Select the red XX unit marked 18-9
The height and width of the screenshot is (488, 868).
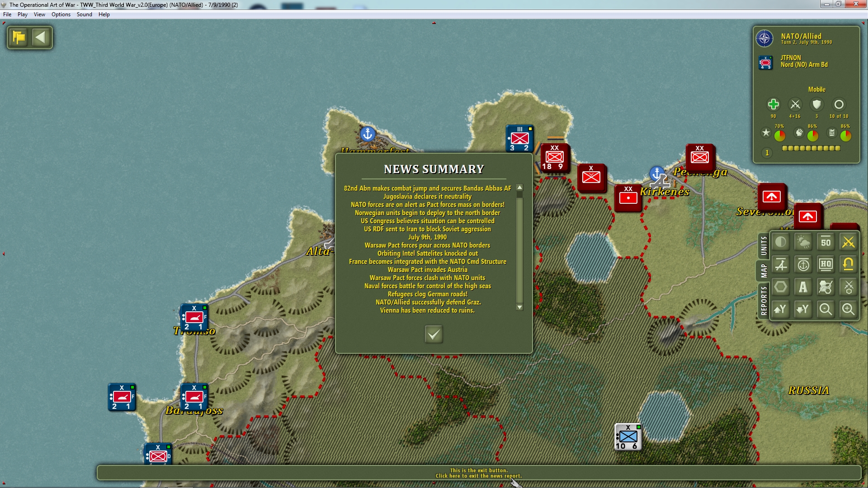(x=555, y=157)
